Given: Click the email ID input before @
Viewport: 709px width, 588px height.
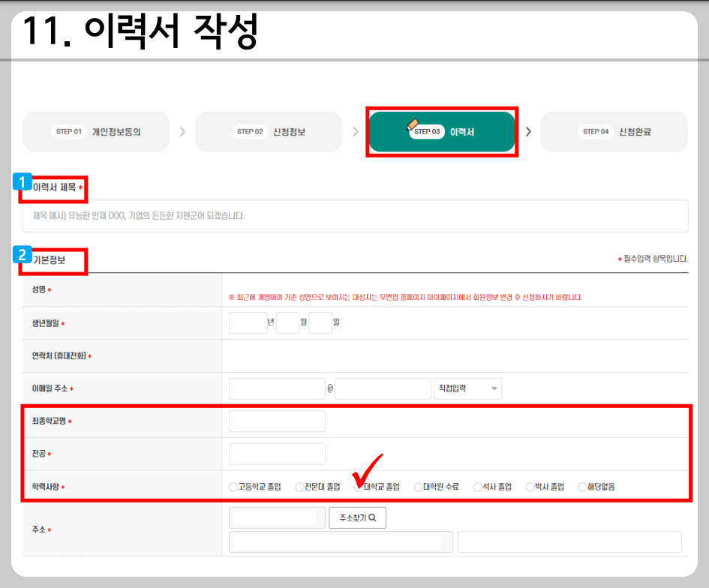Looking at the screenshot, I should 277,388.
